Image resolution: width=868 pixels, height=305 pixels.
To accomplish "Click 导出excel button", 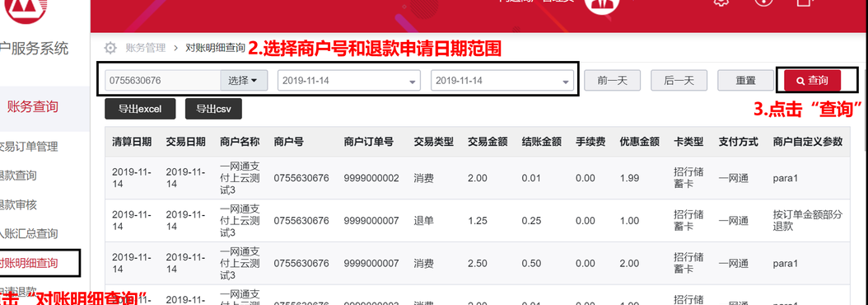I will (x=140, y=109).
